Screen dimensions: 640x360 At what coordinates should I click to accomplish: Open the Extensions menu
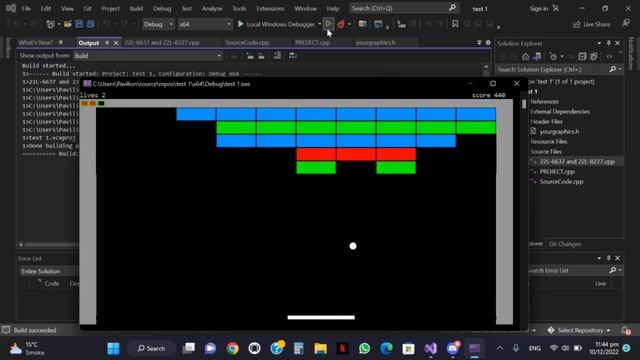(x=270, y=8)
